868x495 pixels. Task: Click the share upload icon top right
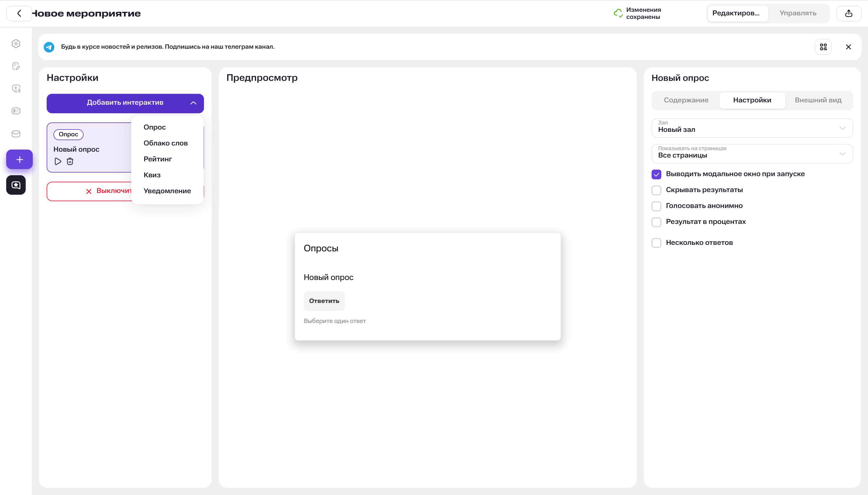click(x=849, y=13)
